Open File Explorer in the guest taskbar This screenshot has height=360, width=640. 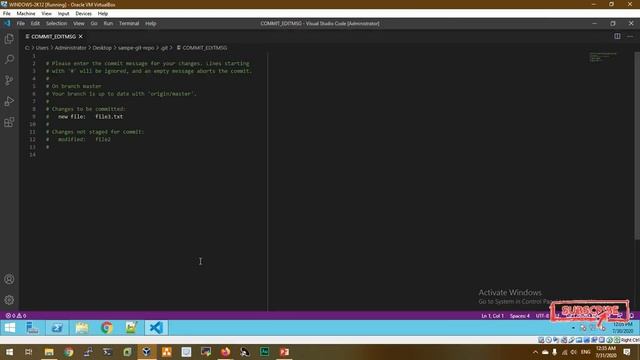pyautogui.click(x=82, y=328)
